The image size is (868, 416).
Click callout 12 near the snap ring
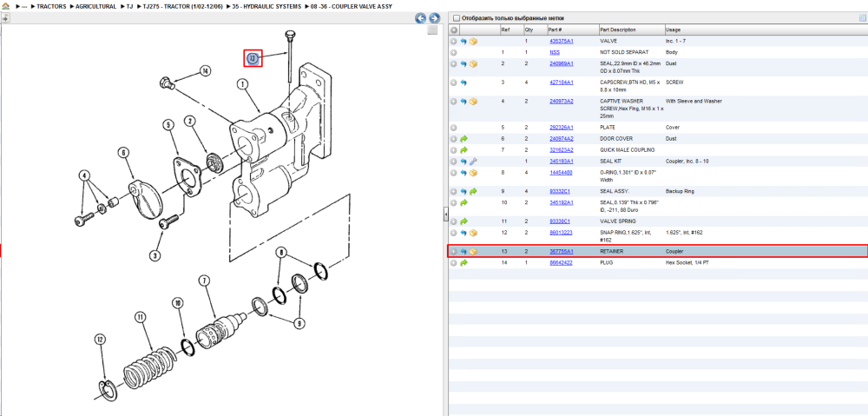[100, 340]
